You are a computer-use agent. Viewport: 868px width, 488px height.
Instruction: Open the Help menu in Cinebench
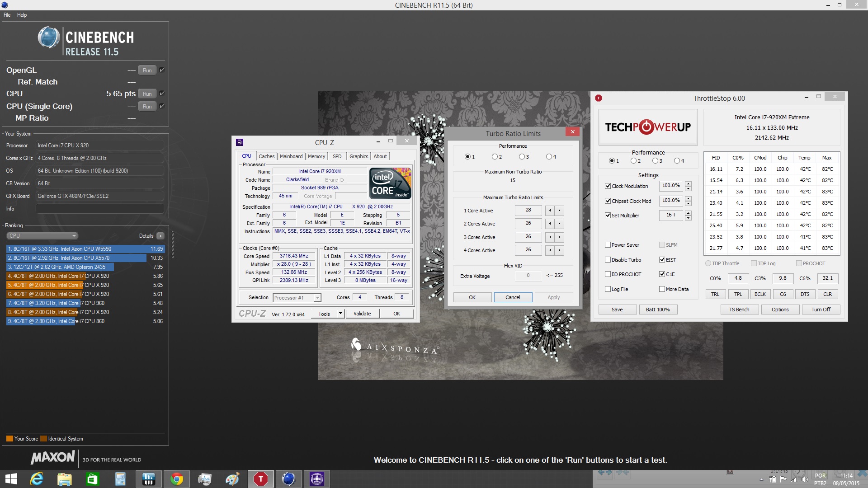point(22,15)
